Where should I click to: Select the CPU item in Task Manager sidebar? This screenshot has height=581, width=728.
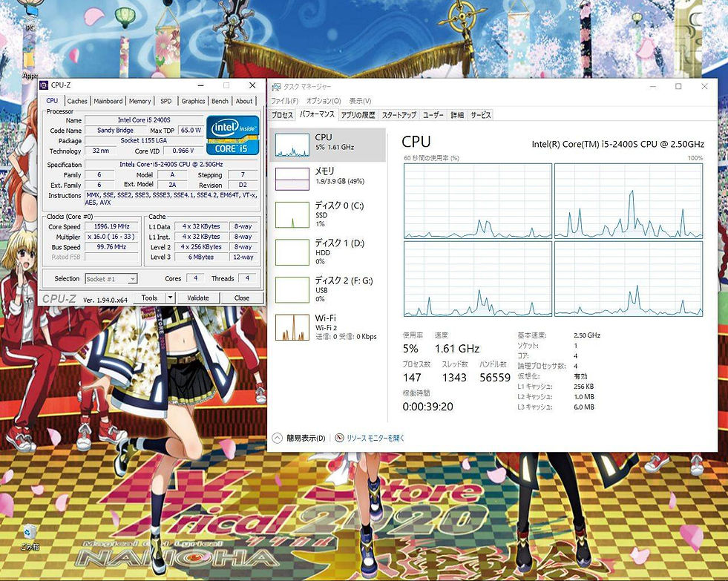(x=328, y=145)
